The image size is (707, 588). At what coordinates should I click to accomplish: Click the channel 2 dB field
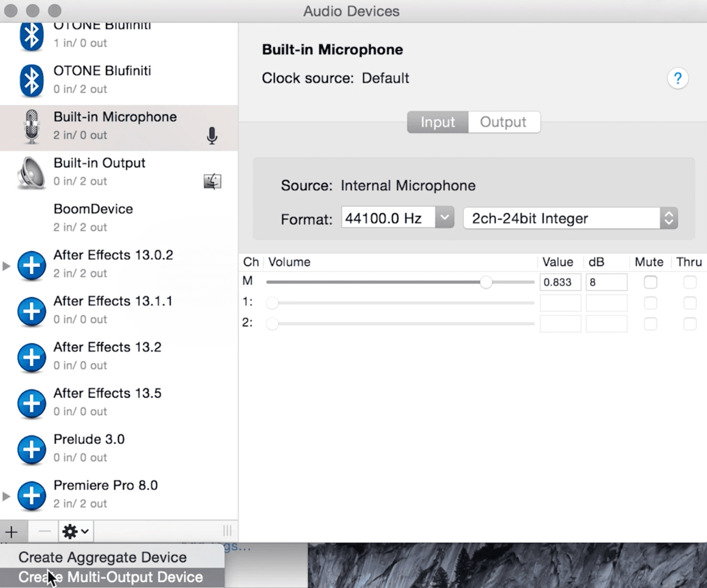(x=606, y=324)
